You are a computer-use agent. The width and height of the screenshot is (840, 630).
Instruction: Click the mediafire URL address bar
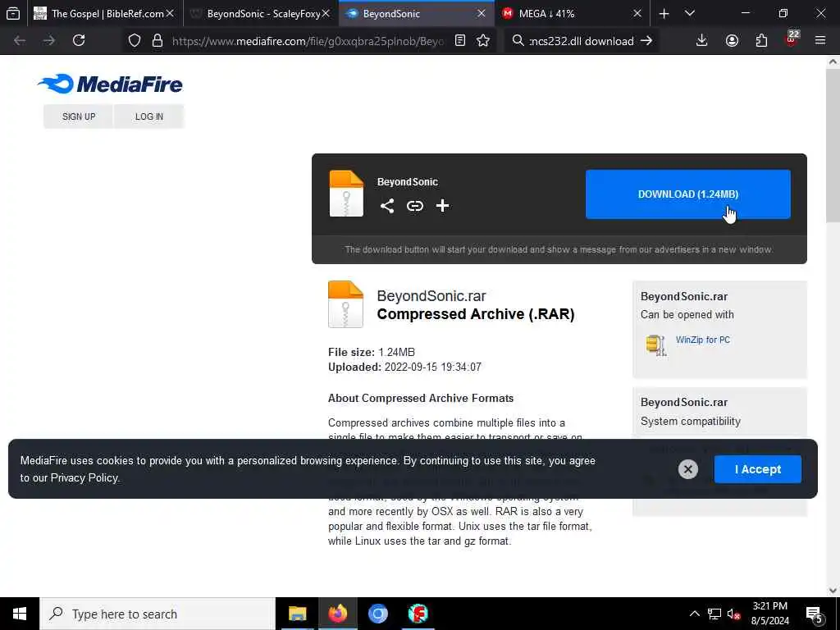point(308,41)
